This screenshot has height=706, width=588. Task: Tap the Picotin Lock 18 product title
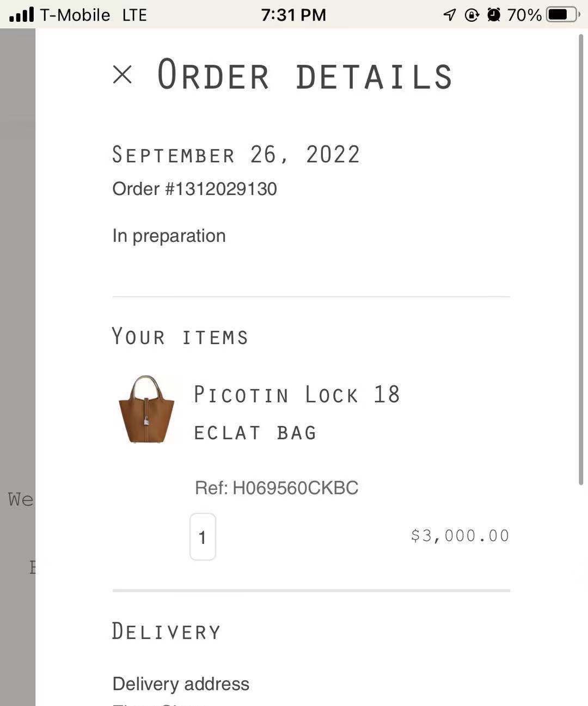click(297, 395)
